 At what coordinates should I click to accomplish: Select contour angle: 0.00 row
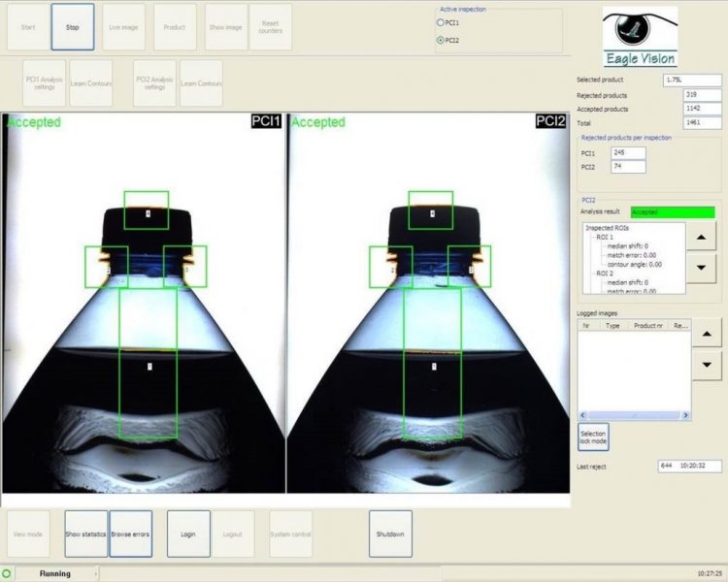[x=634, y=265]
